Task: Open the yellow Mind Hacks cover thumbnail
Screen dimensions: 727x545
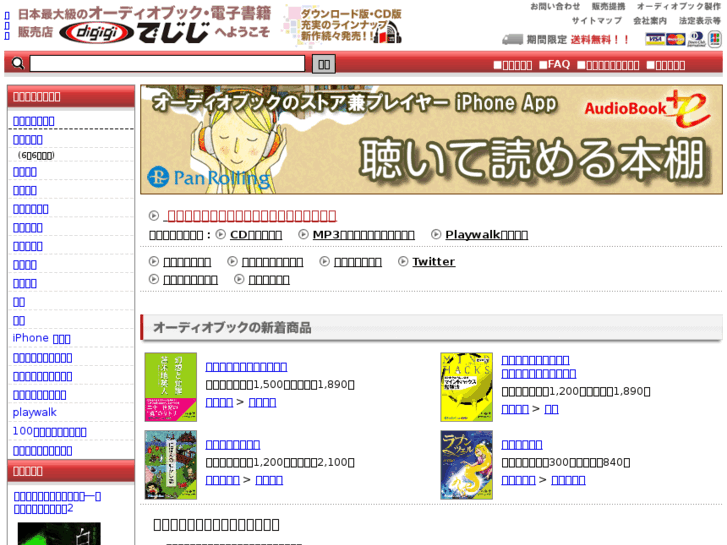Action: tap(466, 387)
